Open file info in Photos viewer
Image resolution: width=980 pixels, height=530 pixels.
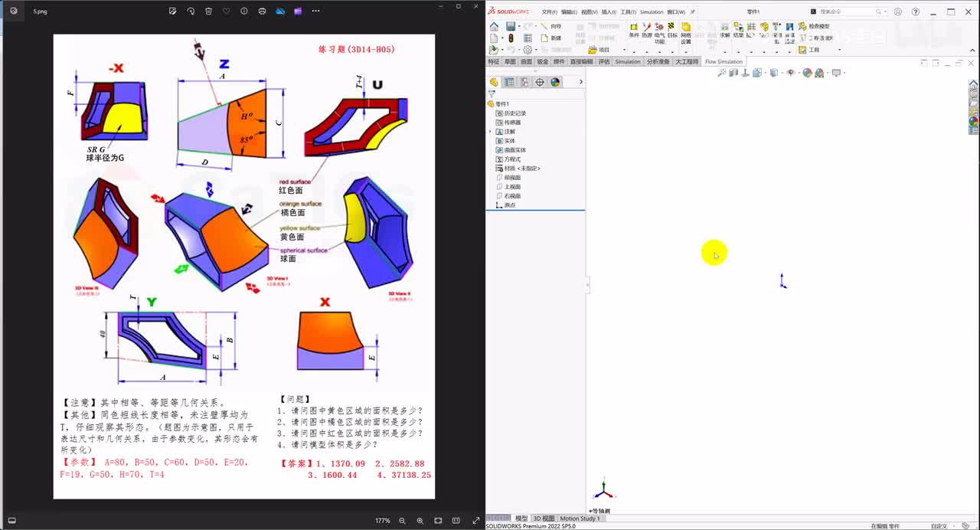244,11
